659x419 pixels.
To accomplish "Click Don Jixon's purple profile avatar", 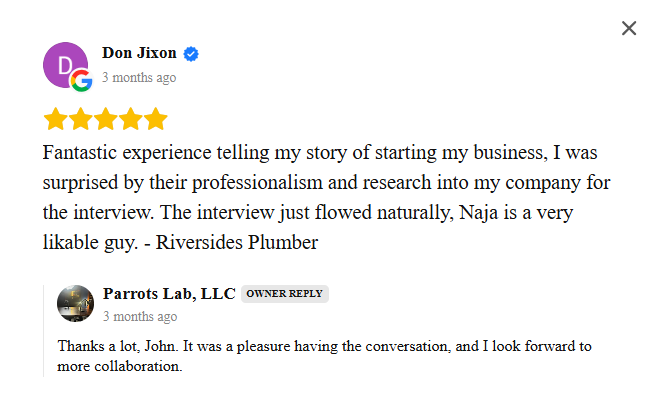I will coord(63,63).
